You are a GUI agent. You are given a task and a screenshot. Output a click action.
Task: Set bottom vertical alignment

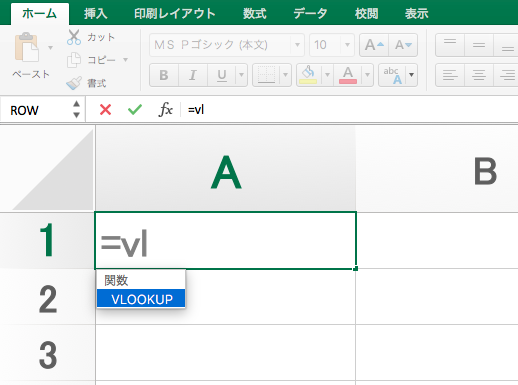point(507,45)
